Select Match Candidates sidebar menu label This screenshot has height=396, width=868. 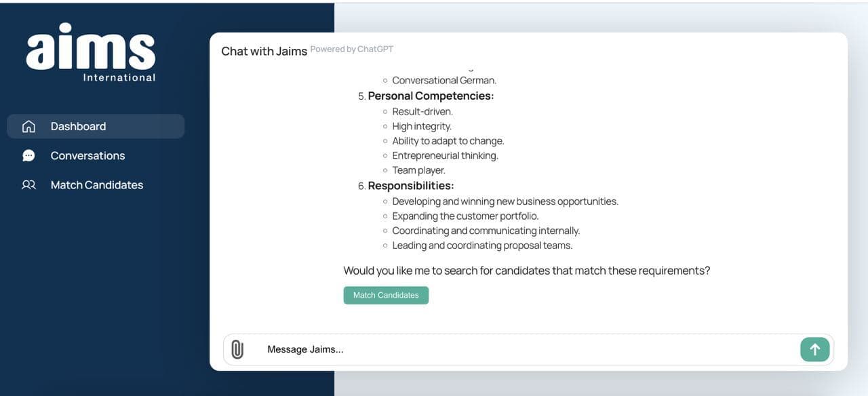(x=97, y=185)
